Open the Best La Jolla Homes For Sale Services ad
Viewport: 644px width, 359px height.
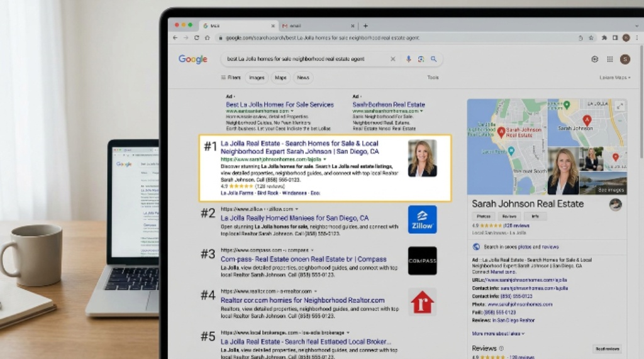[280, 105]
